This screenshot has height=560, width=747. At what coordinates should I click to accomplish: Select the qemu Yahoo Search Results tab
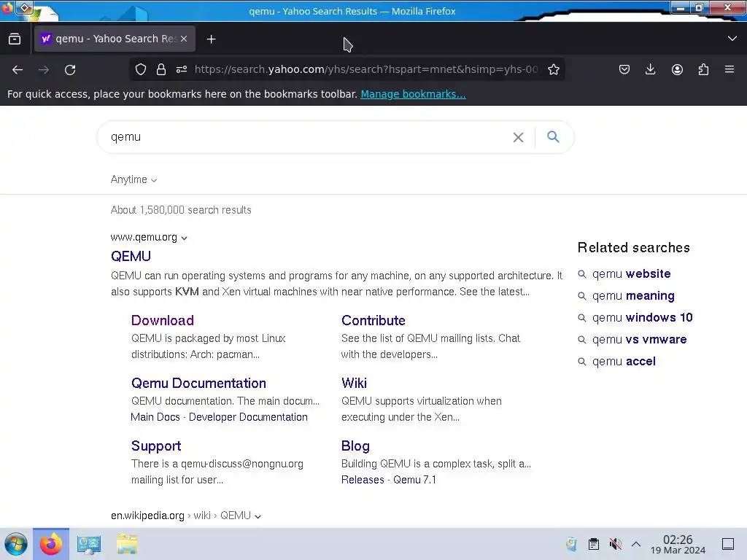point(115,39)
